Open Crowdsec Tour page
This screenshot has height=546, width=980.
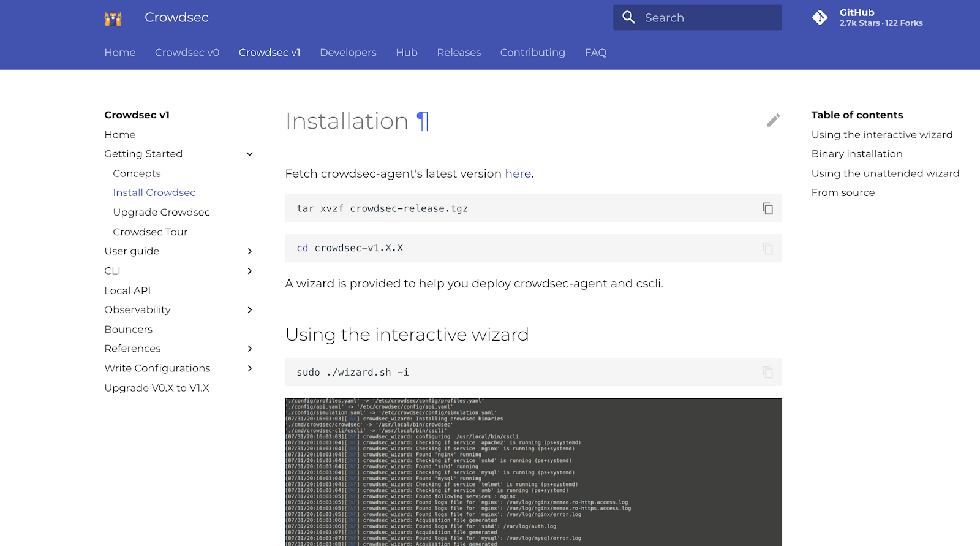[150, 232]
